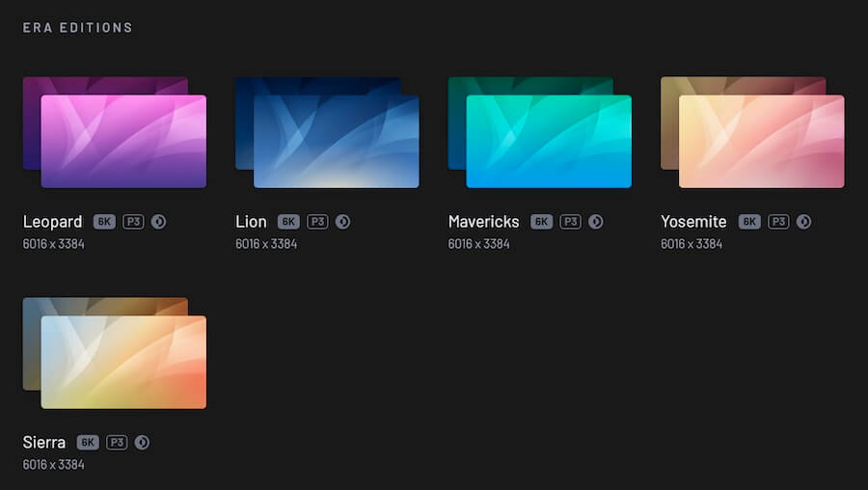
Task: Click the P3 badge next to Lion
Action: pos(317,222)
